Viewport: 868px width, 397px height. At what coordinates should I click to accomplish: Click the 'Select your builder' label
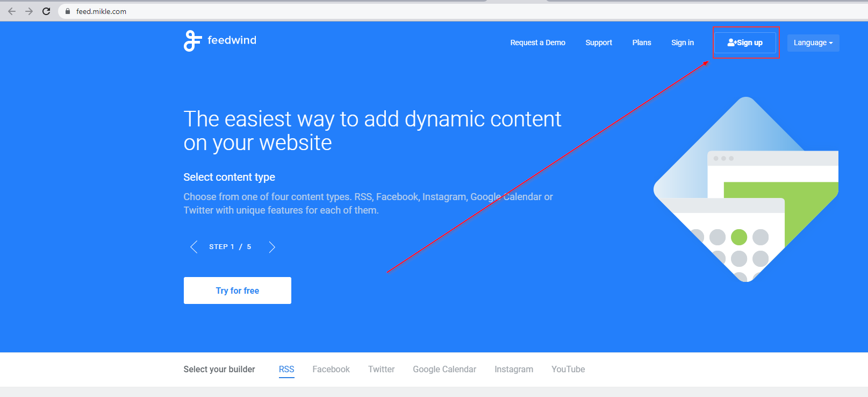point(219,370)
